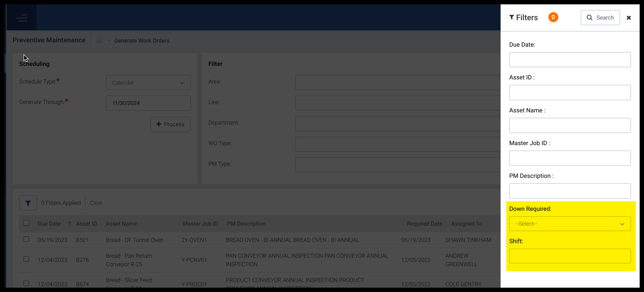Click the orange filter count badge
The width and height of the screenshot is (644, 292).
553,17
